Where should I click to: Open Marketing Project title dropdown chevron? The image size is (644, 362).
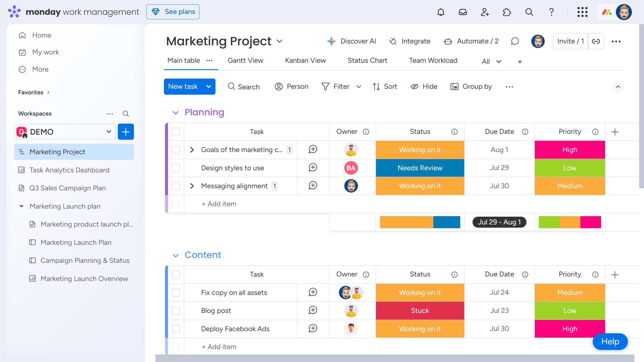pyautogui.click(x=279, y=41)
